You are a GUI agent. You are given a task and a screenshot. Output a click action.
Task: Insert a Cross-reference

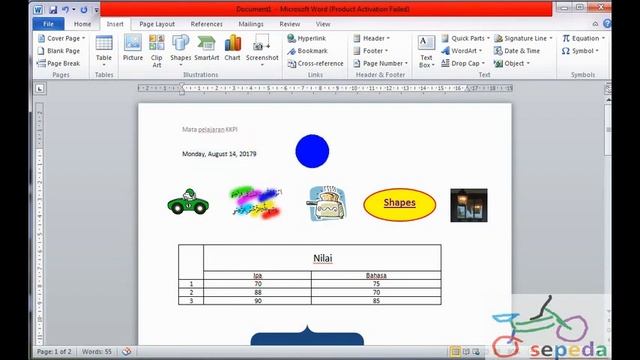pos(315,64)
